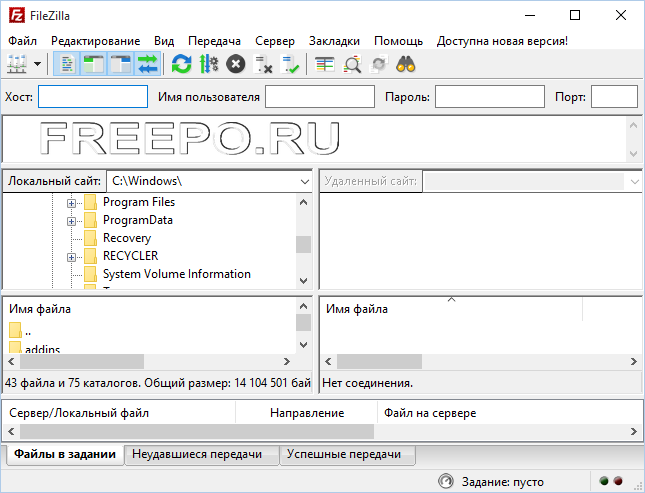Open the Site Manager icon

tap(16, 64)
